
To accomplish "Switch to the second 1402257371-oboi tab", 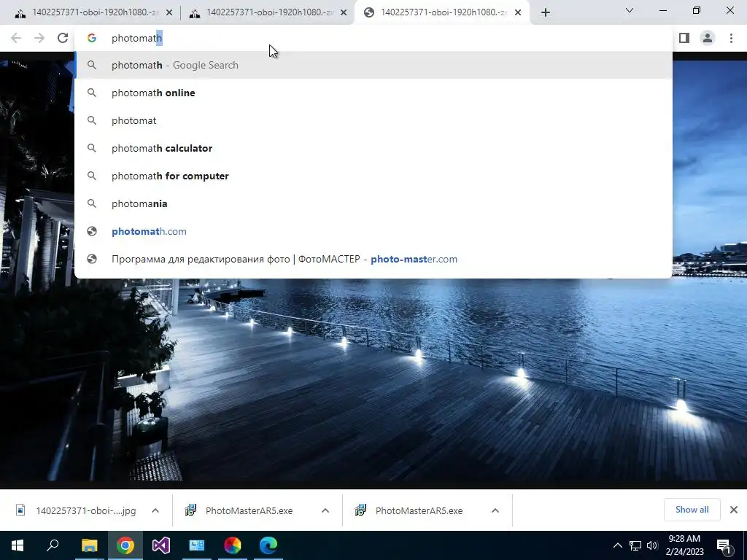I will point(267,12).
